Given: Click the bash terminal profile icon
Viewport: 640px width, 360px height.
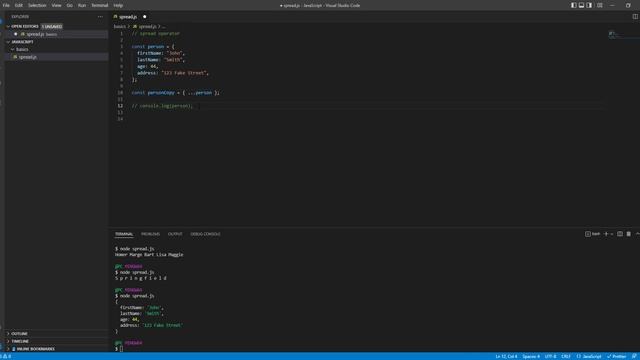Looking at the screenshot, I should pyautogui.click(x=588, y=234).
